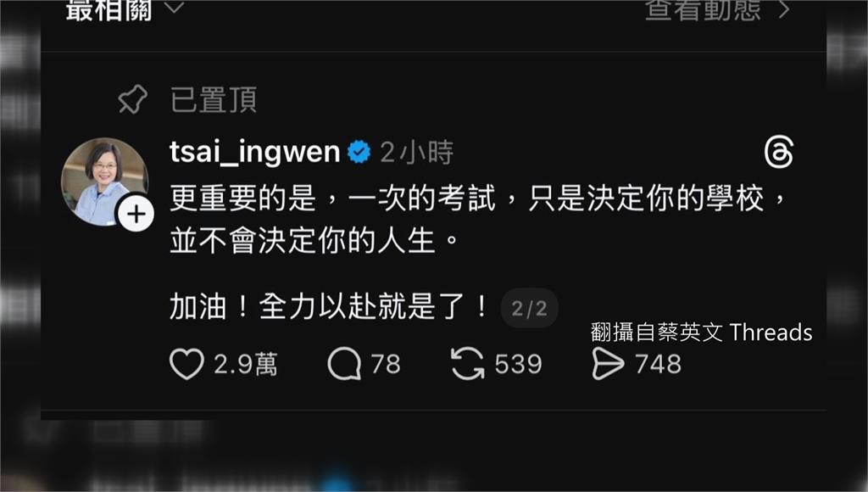Open the tsai_ingwen username profile link
The height and width of the screenshot is (492, 868).
click(254, 152)
